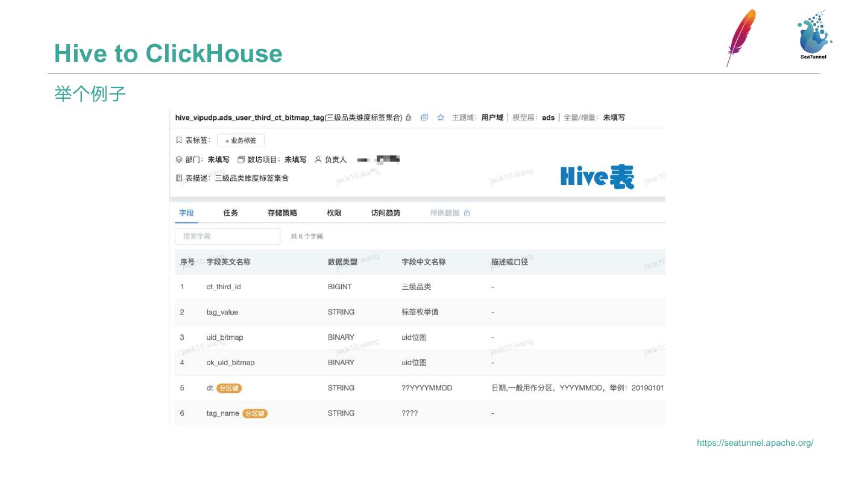
Task: Click BINARY type in the ck_uid_bitmap row
Action: point(341,363)
